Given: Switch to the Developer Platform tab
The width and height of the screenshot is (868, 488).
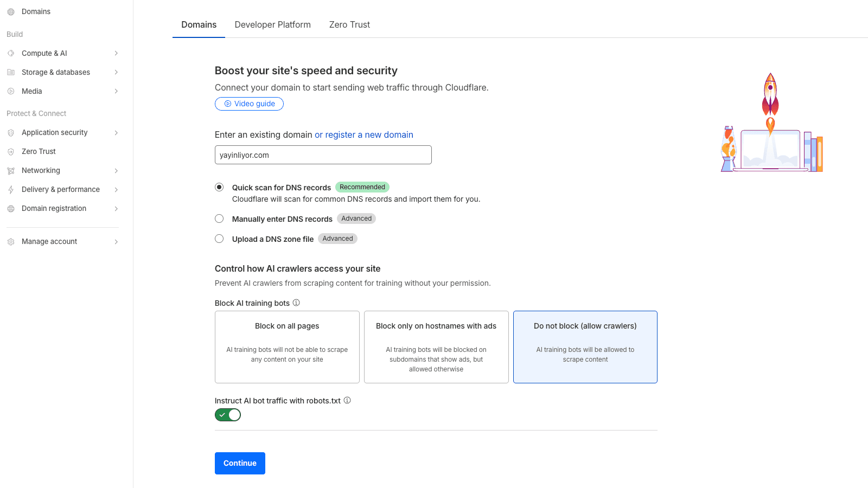Looking at the screenshot, I should (272, 25).
